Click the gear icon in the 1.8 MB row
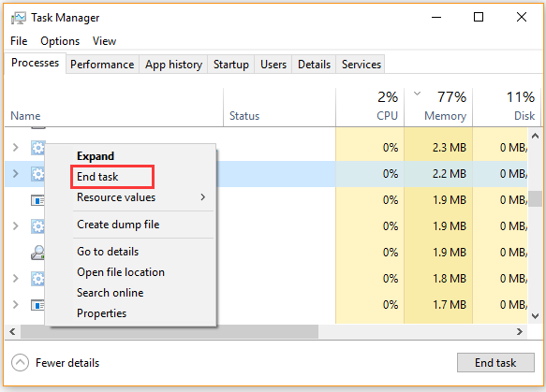This screenshot has height=392, width=546. point(38,279)
